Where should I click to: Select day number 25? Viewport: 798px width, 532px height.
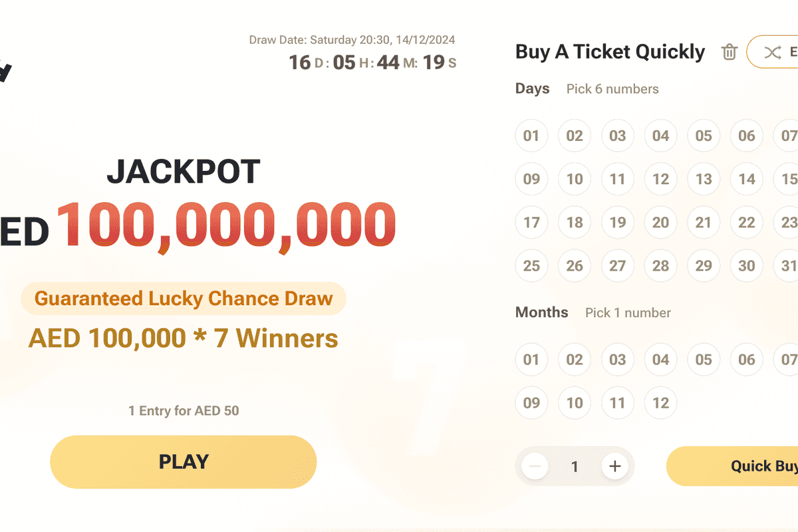[531, 265]
